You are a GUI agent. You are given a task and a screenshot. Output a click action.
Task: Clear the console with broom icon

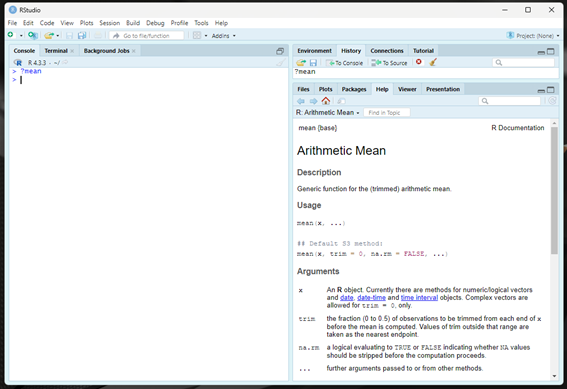(280, 63)
